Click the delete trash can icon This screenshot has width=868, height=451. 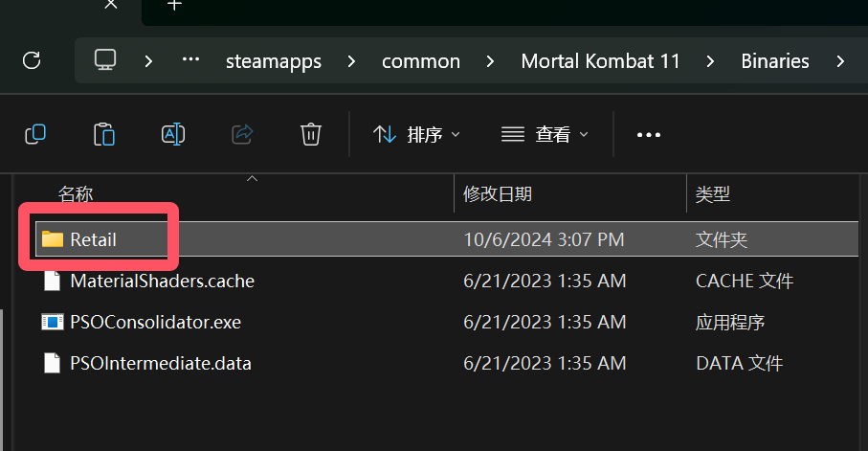click(310, 134)
